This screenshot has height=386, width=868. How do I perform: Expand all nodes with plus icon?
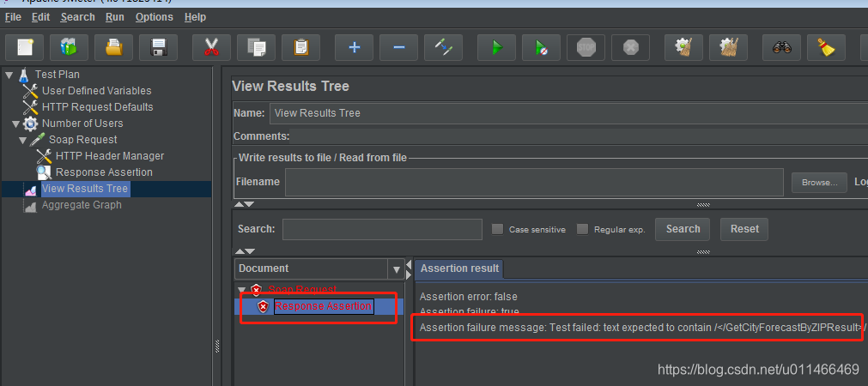point(355,47)
